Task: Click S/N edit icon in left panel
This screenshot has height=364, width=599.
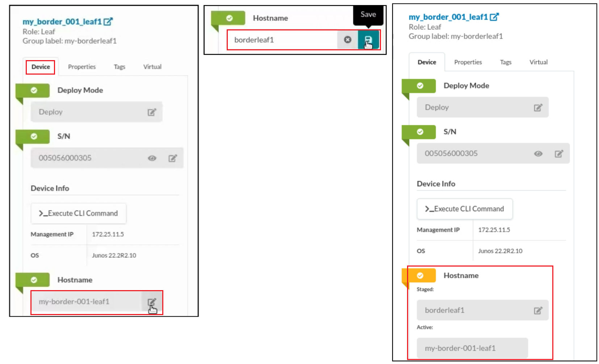Action: pyautogui.click(x=172, y=158)
